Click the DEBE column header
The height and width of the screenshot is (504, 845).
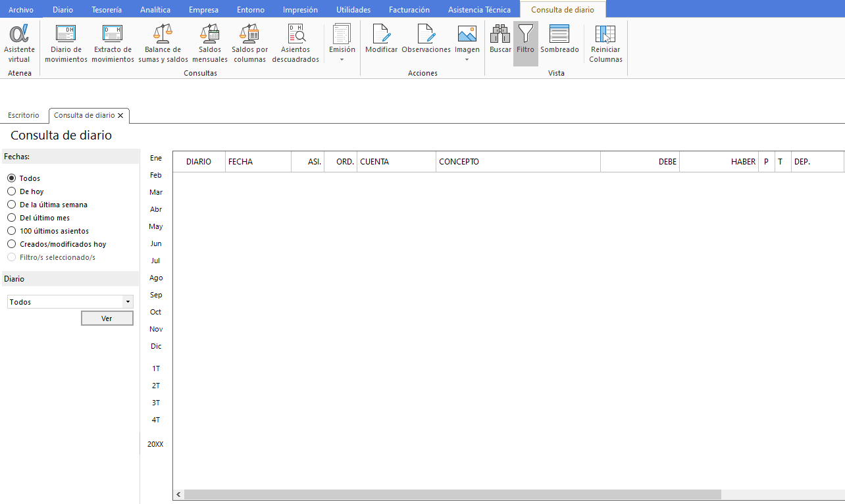pos(640,162)
